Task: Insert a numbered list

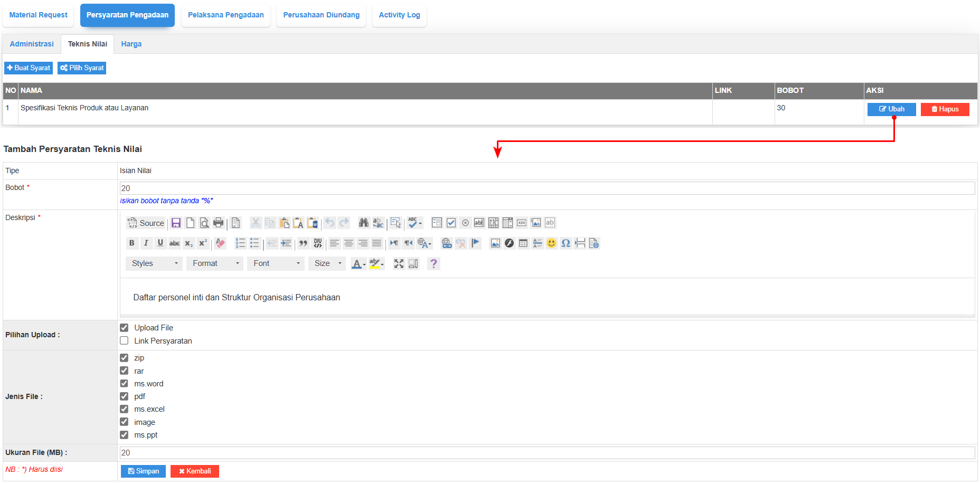Action: tap(240, 243)
